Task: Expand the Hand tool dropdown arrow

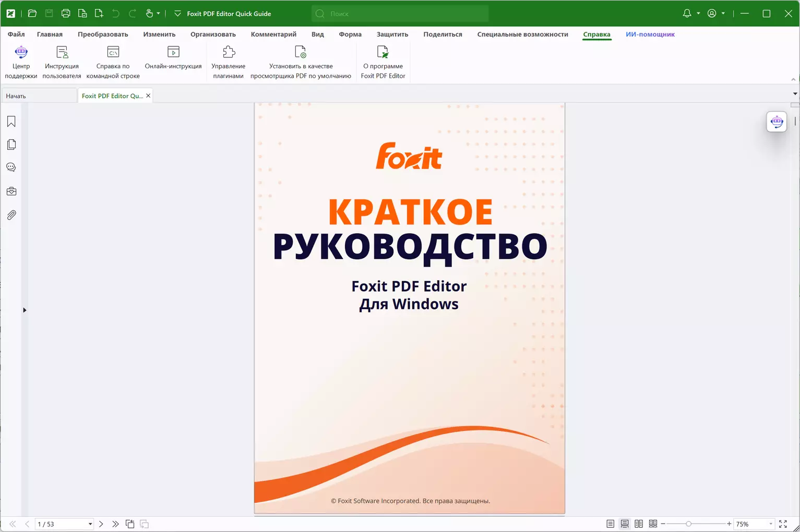Action: click(x=158, y=14)
